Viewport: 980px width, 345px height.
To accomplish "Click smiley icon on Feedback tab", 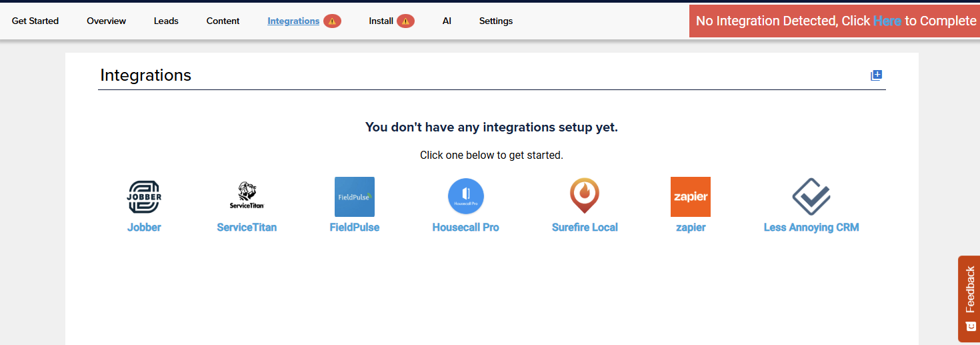I will coord(970,327).
